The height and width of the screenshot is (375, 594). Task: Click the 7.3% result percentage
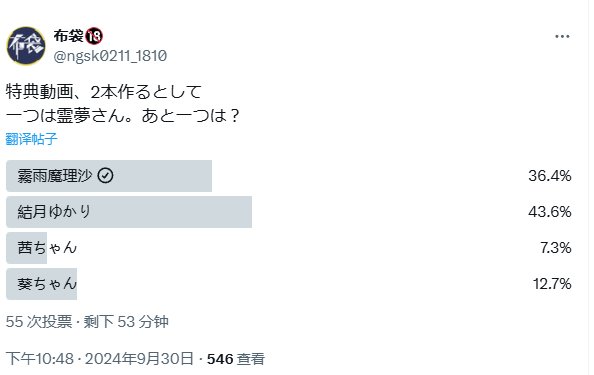click(555, 248)
